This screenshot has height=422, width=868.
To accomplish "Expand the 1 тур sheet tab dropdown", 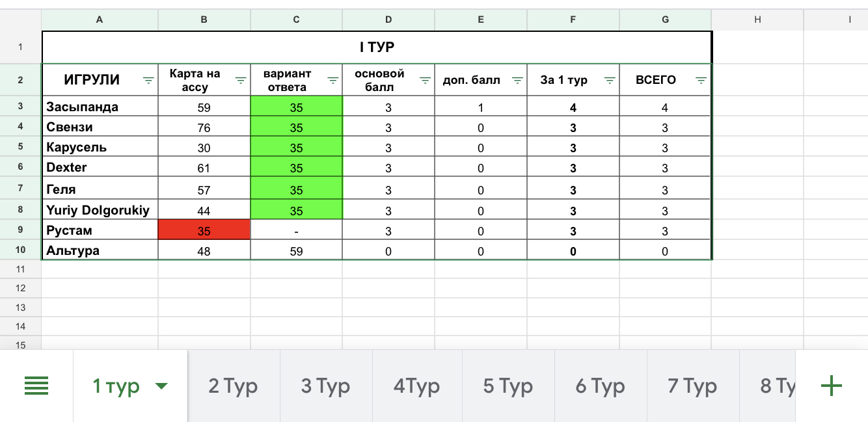I will click(x=161, y=386).
